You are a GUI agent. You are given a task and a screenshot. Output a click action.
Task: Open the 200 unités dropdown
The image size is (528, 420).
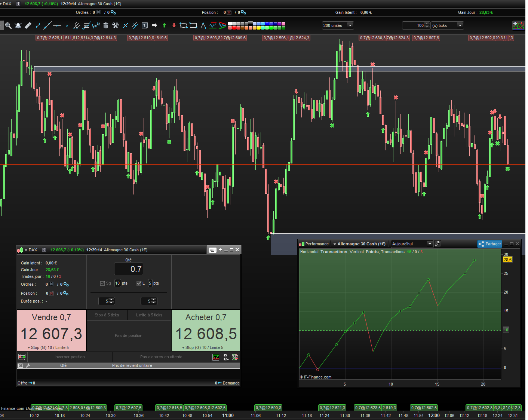pos(338,25)
